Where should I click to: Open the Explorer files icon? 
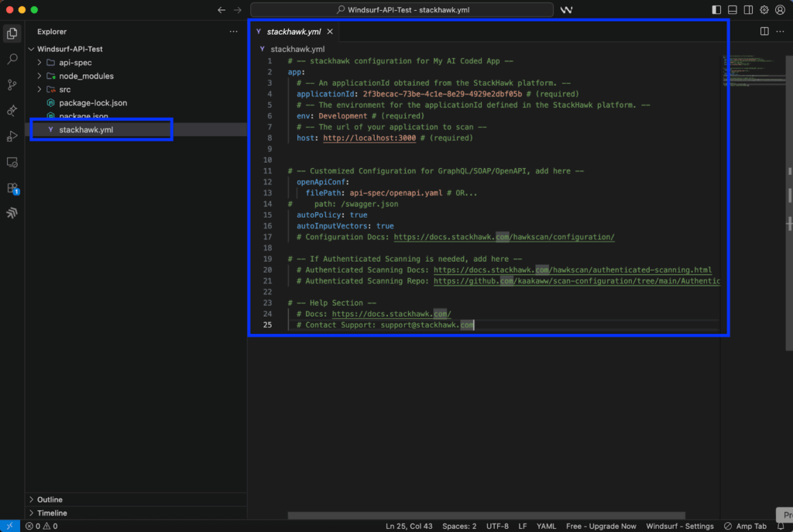point(12,33)
